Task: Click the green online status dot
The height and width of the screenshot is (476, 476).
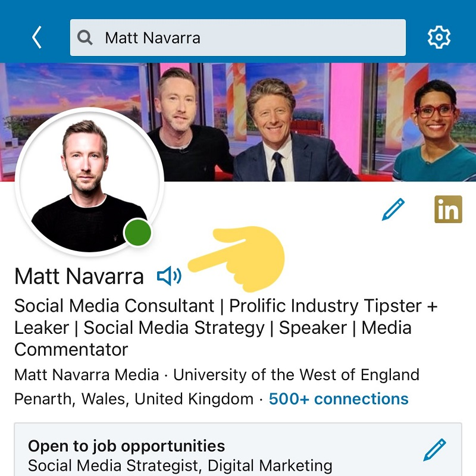Action: point(137,233)
